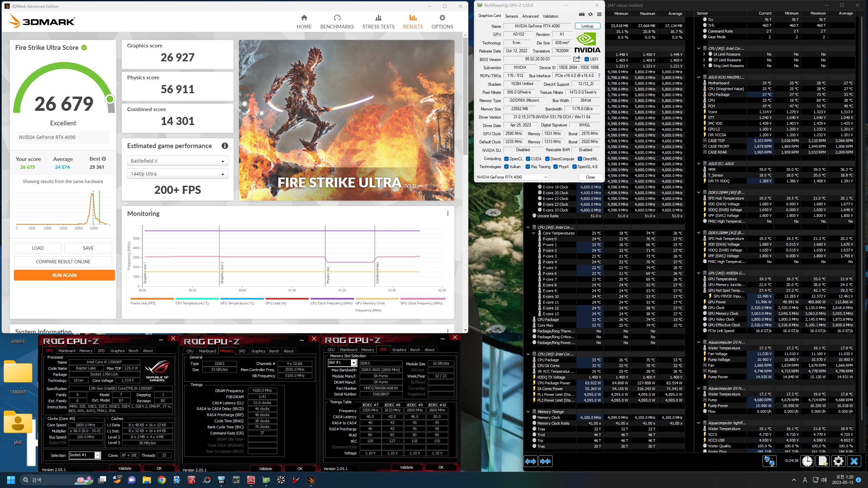Open the Benchmarks gauge icon in 3DMark
This screenshot has height=488, width=868.
pyautogui.click(x=337, y=18)
